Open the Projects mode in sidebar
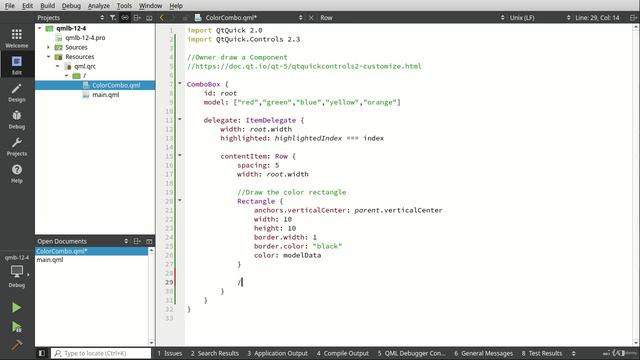This screenshot has width=640, height=360. [x=17, y=146]
